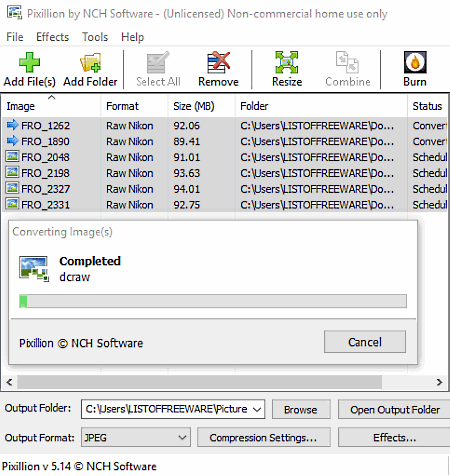The height and width of the screenshot is (476, 450).
Task: Open the Tools menu
Action: tap(95, 37)
